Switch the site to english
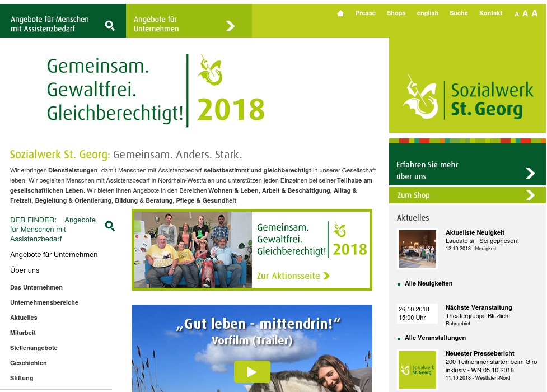 point(427,13)
